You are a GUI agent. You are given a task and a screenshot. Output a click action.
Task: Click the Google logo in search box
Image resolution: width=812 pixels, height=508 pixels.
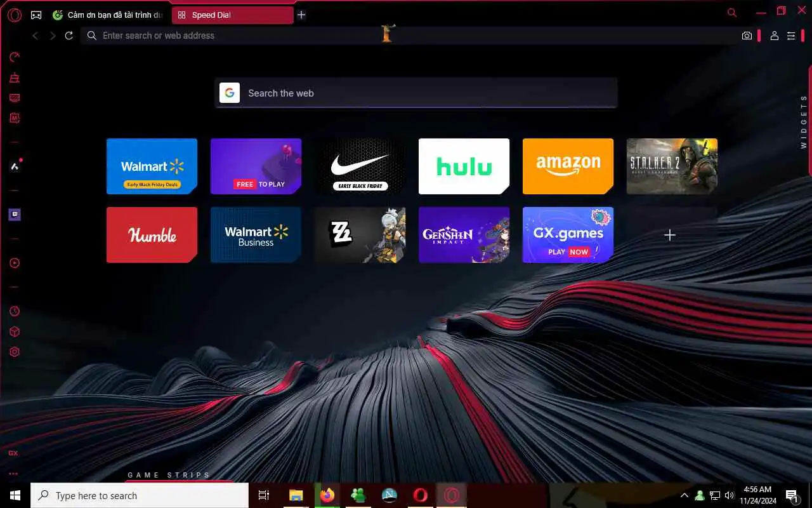point(230,93)
